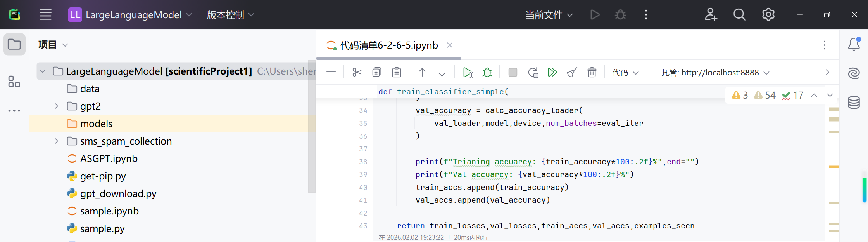868x242 pixels.
Task: Click line number 38 in the gutter
Action: pos(363,162)
